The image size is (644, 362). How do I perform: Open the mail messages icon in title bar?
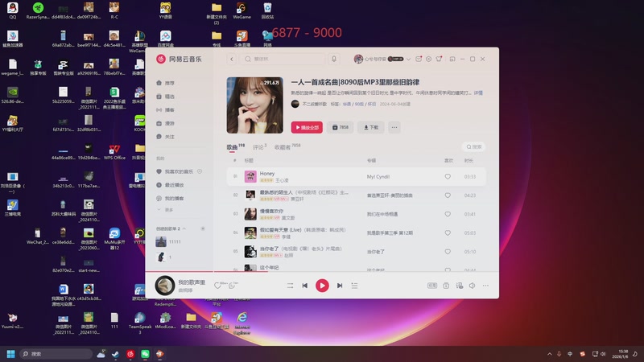tap(419, 59)
